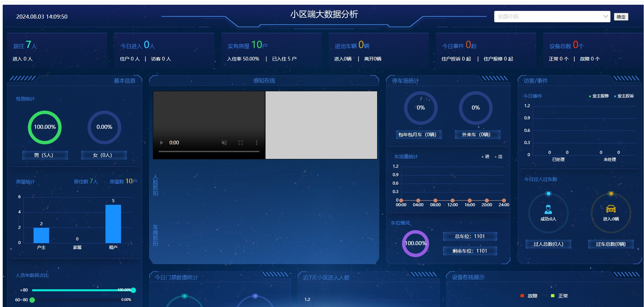Click the 女 (0人) label button
The image size is (644, 307).
[x=104, y=155]
